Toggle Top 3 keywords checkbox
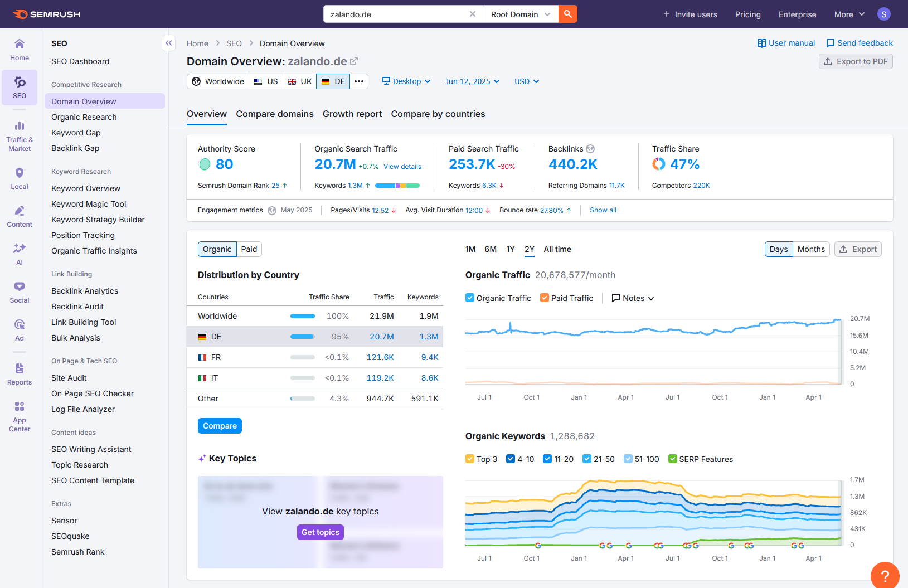 470,459
